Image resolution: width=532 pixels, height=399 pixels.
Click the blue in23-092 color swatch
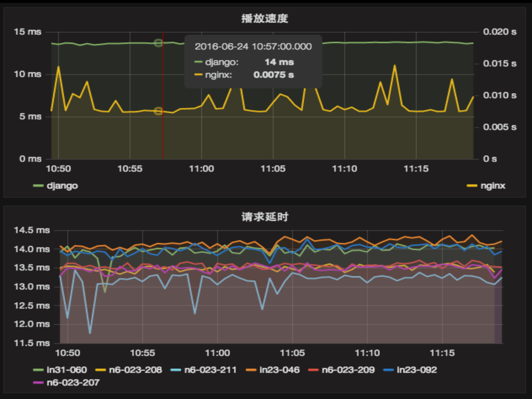tap(388, 370)
